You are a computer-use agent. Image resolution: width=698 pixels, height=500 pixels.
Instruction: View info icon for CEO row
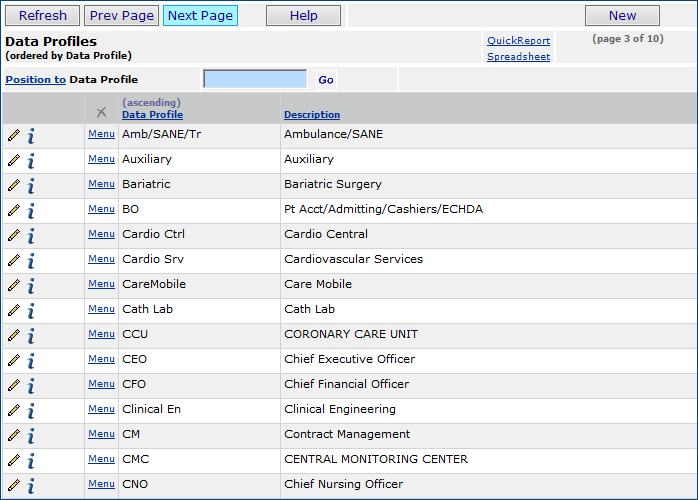(x=31, y=360)
